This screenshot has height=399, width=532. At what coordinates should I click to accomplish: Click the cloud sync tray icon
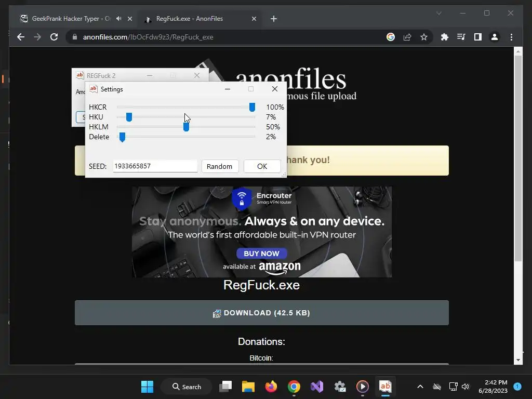pos(437,387)
